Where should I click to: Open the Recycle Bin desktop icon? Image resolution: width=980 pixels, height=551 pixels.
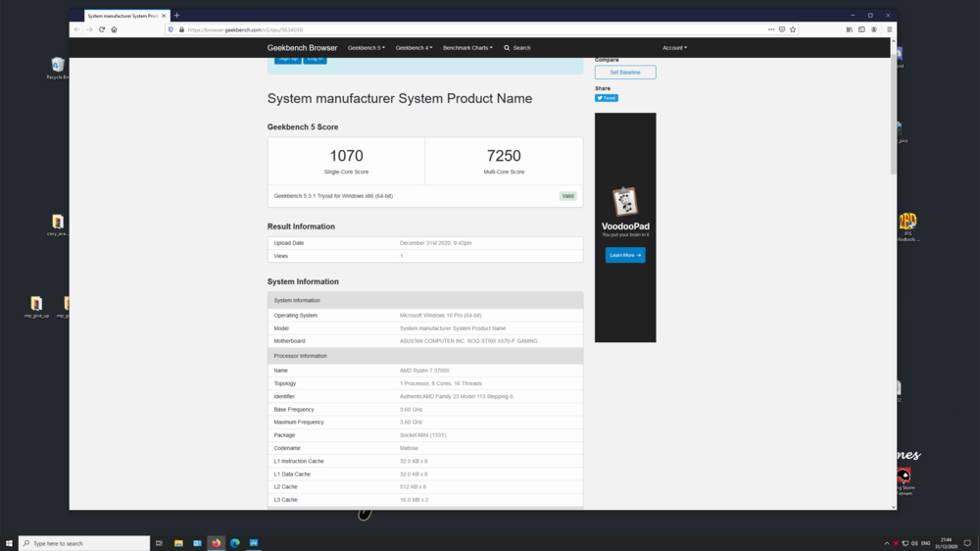pos(57,67)
